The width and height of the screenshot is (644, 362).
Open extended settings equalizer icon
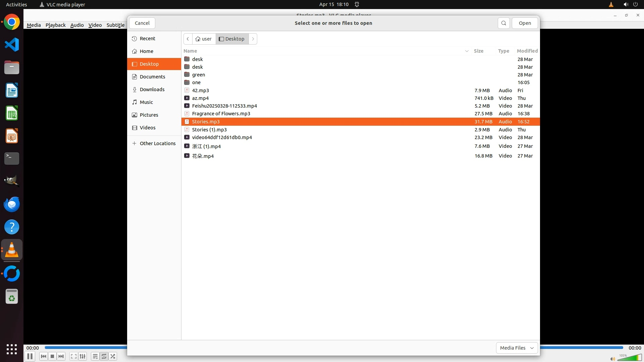[x=83, y=356]
